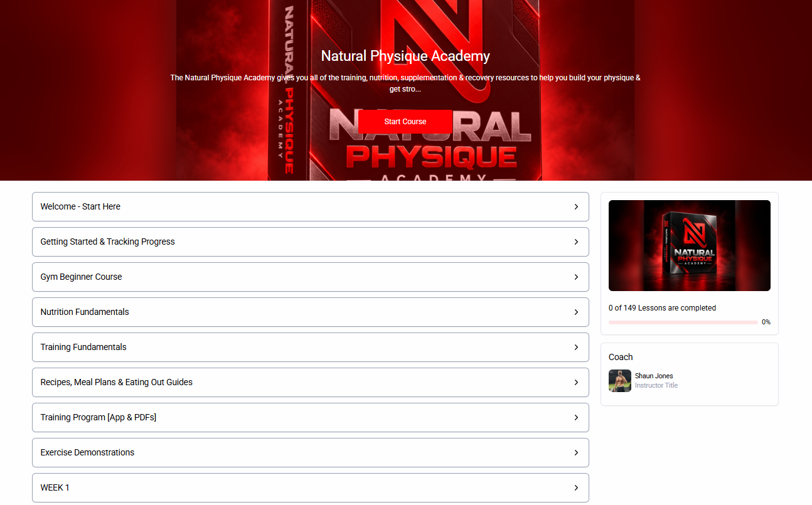The height and width of the screenshot is (505, 812).
Task: Click the 0 of 149 Lessons completed text
Action: click(662, 308)
